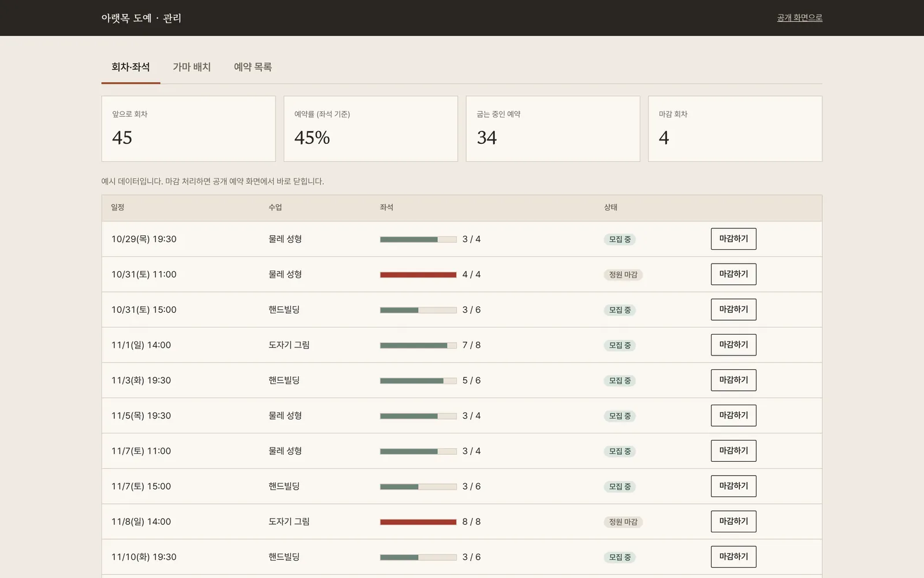This screenshot has height=578, width=924.
Task: Click the 굽는 중인 예약 stat card
Action: coord(553,128)
